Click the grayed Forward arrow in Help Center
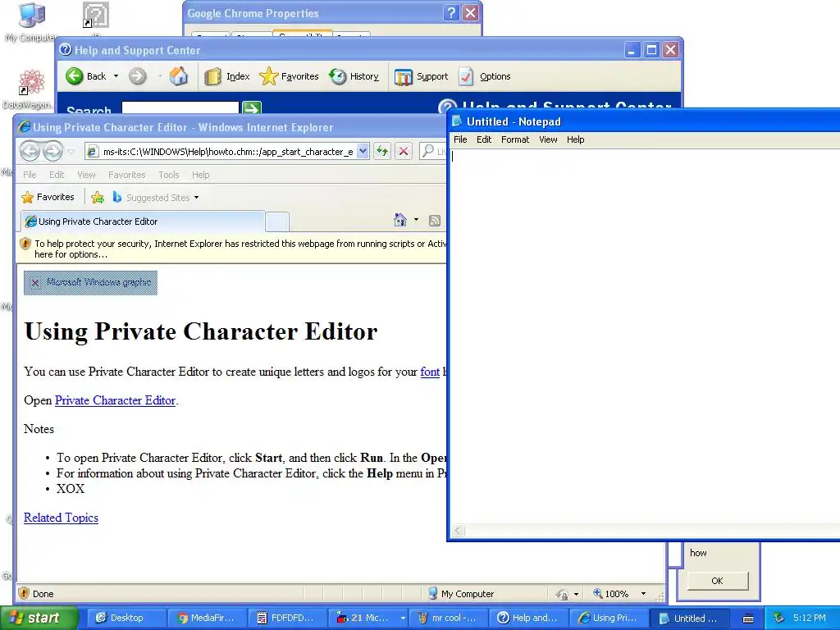This screenshot has width=840, height=630. coord(138,76)
